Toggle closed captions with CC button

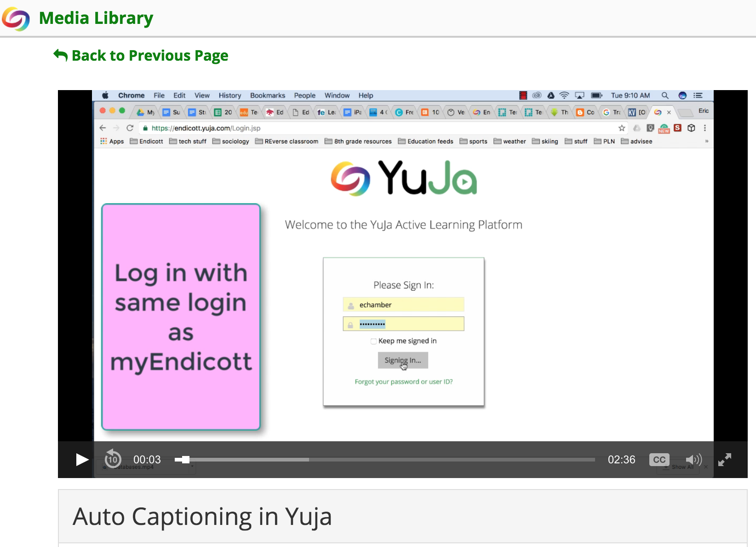click(659, 460)
